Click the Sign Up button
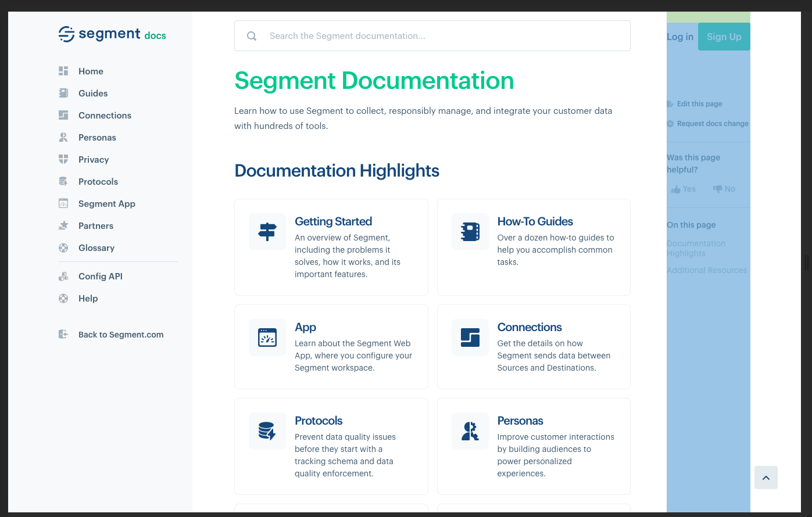 coord(724,37)
